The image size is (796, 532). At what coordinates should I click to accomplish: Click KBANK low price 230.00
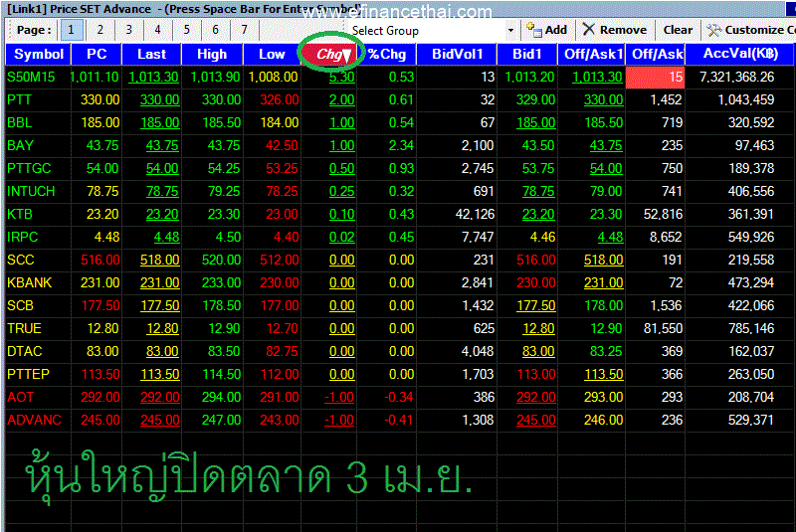pyautogui.click(x=280, y=282)
